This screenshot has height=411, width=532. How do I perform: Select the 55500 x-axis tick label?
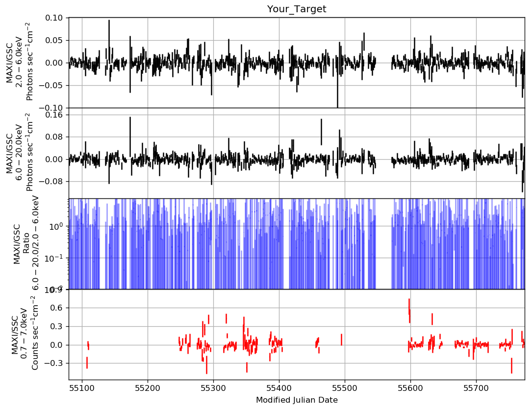tap(345, 388)
